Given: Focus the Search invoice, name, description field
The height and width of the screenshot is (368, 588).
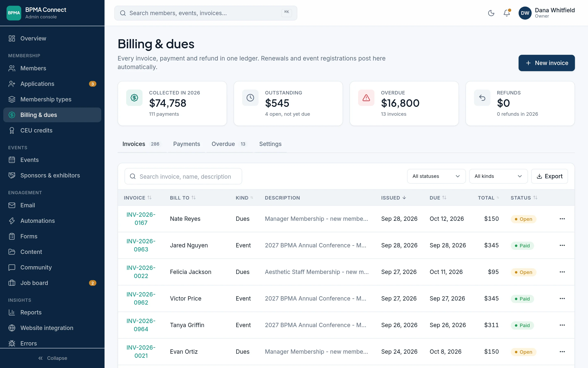Looking at the screenshot, I should click(183, 176).
